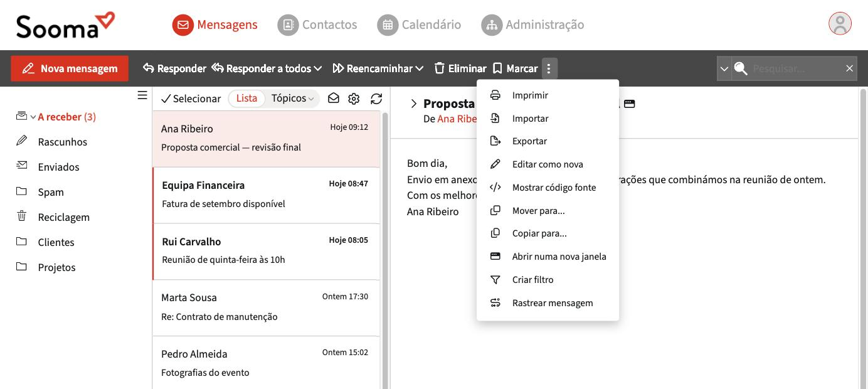Open the Spam folder
The width and height of the screenshot is (868, 389).
point(50,192)
